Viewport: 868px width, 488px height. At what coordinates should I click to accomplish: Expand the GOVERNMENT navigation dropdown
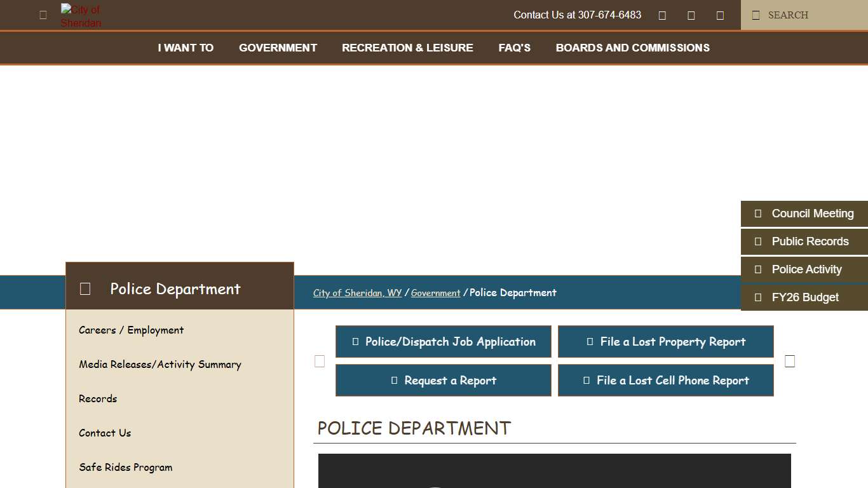point(278,48)
